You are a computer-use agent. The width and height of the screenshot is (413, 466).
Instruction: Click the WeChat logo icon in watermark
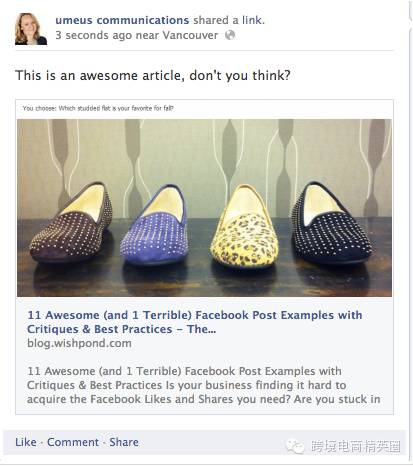pos(295,446)
